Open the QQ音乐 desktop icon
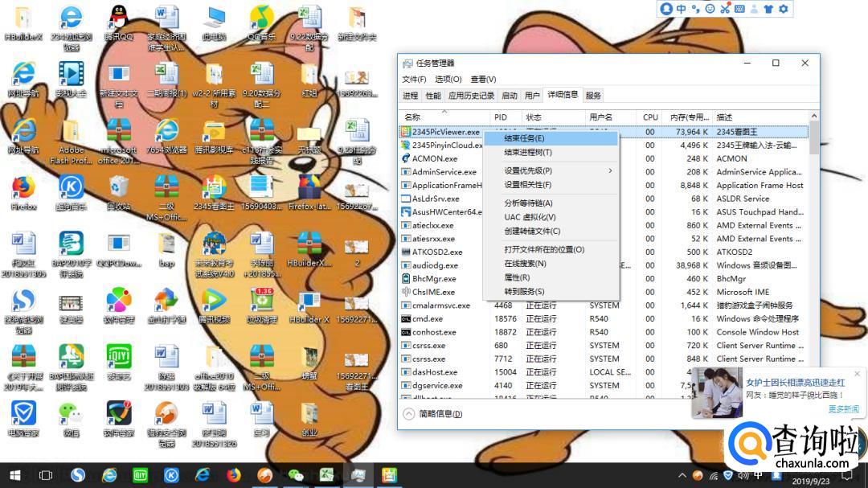This screenshot has height=488, width=868. click(x=261, y=24)
